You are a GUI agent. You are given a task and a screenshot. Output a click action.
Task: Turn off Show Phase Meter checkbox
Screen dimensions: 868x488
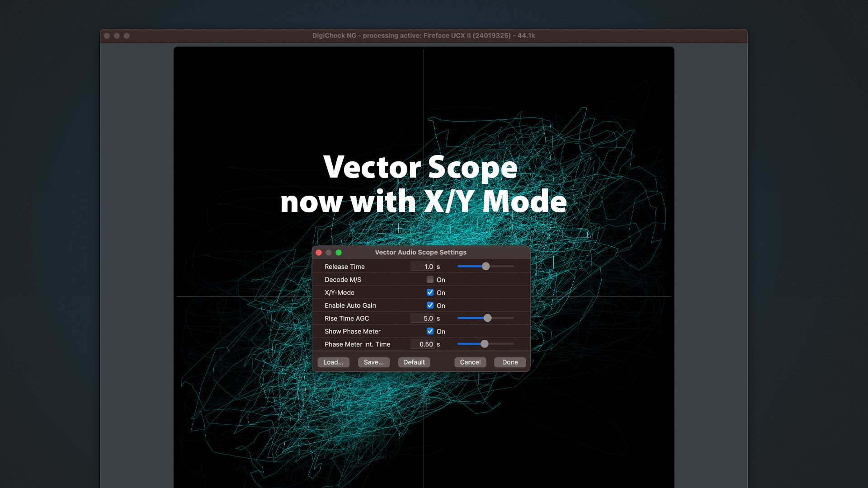tap(430, 331)
